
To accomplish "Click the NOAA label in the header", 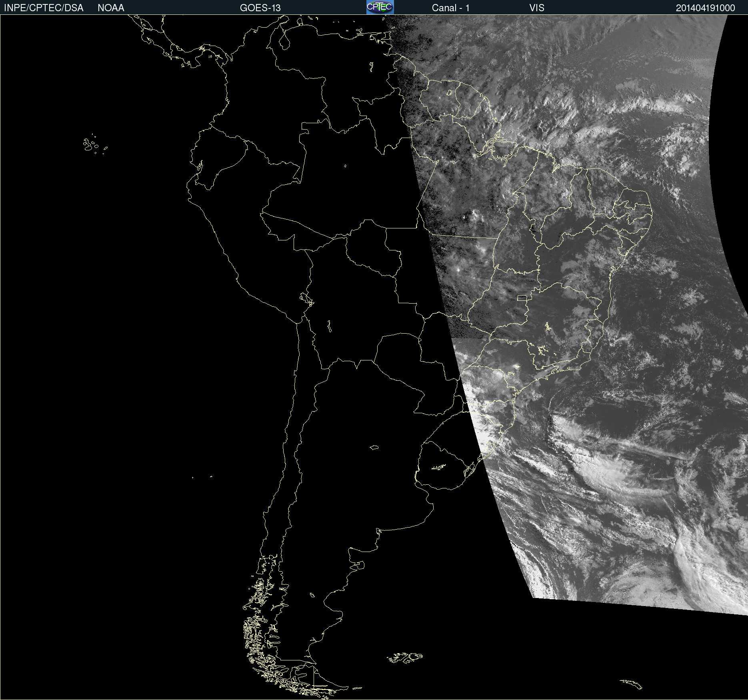I will (111, 8).
